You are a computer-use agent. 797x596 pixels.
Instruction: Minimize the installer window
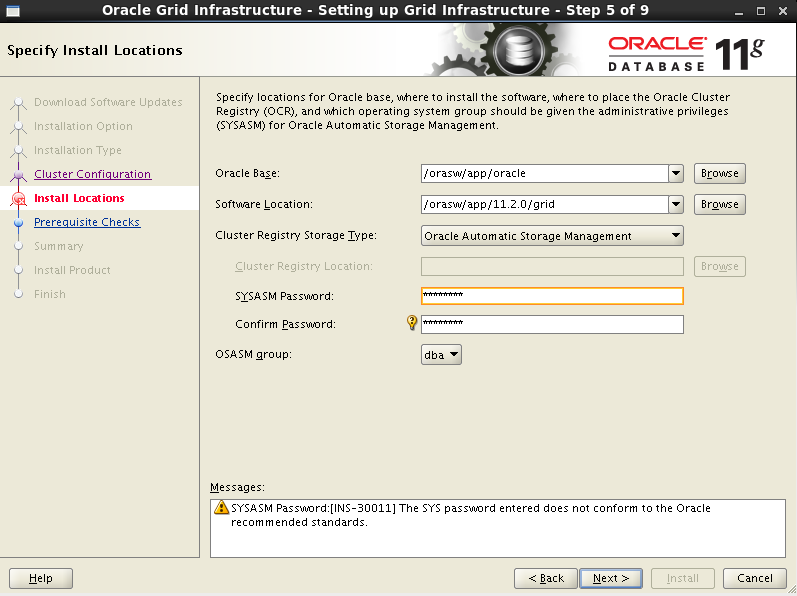tap(739, 11)
